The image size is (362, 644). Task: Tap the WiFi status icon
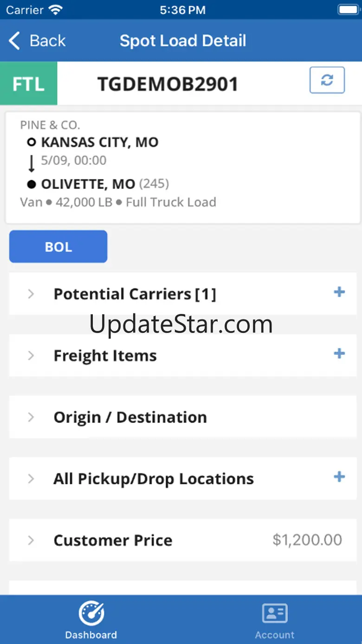[x=55, y=10]
